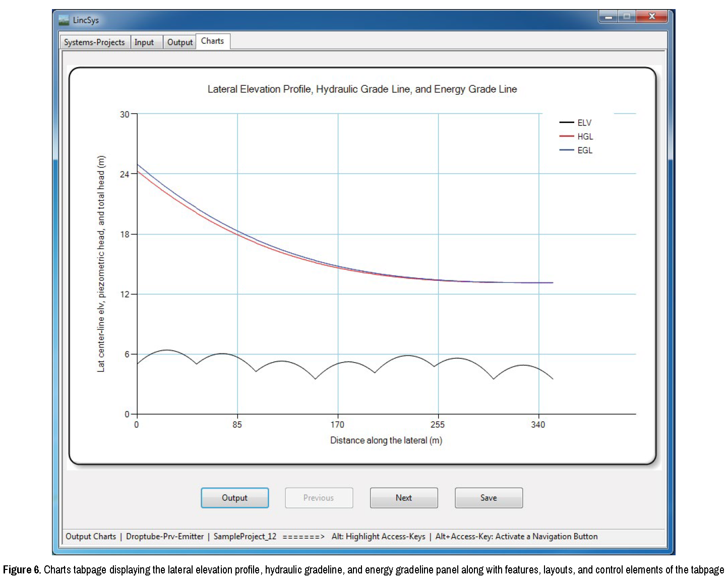Open the Input tab

pos(144,42)
